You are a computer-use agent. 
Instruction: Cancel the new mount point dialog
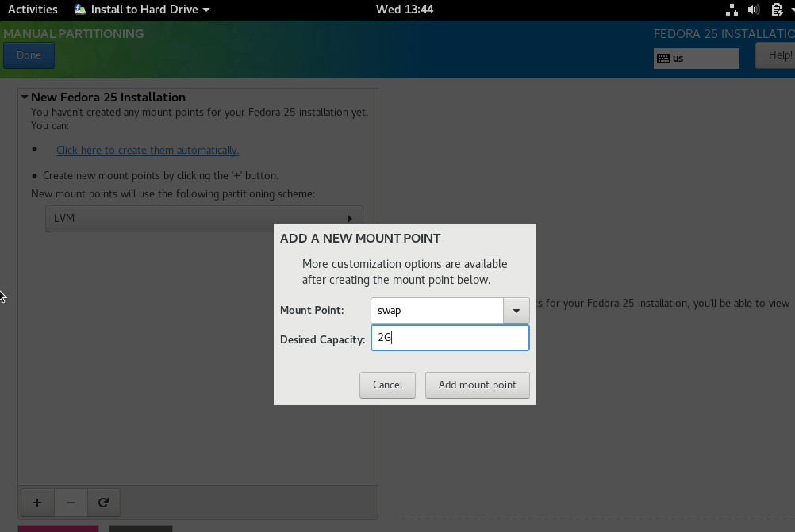387,385
